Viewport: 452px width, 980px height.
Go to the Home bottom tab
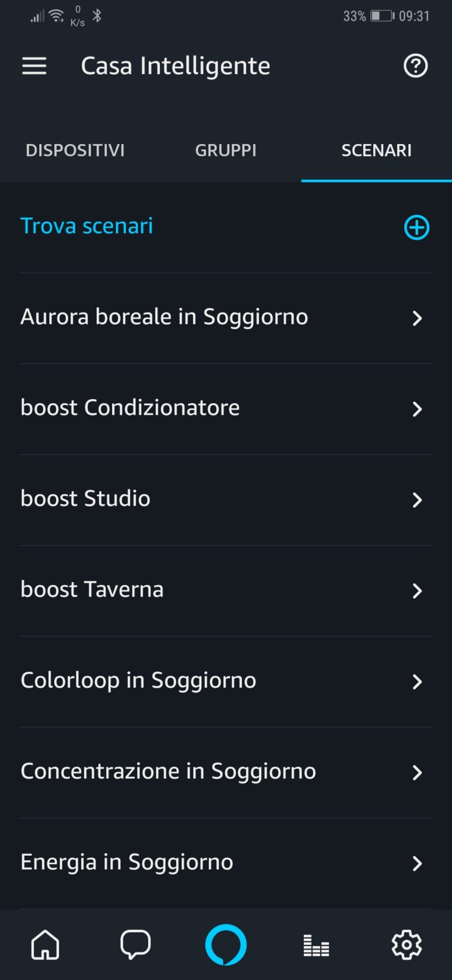(45, 945)
